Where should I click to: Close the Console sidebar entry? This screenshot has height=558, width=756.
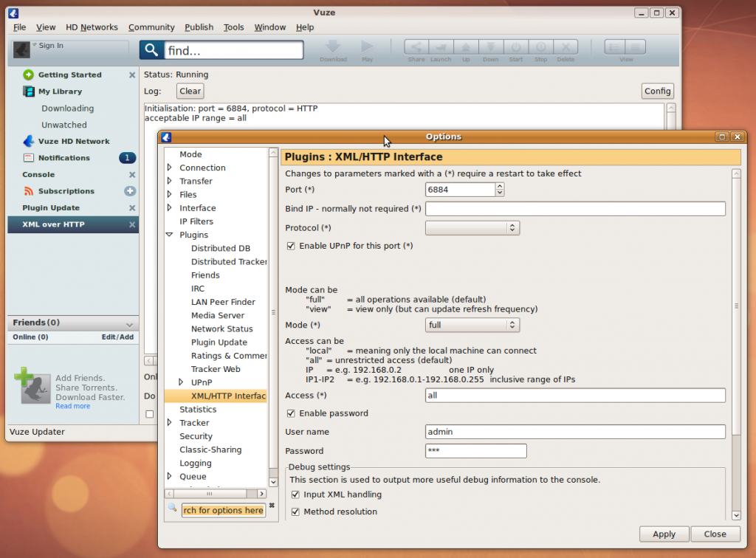[132, 175]
